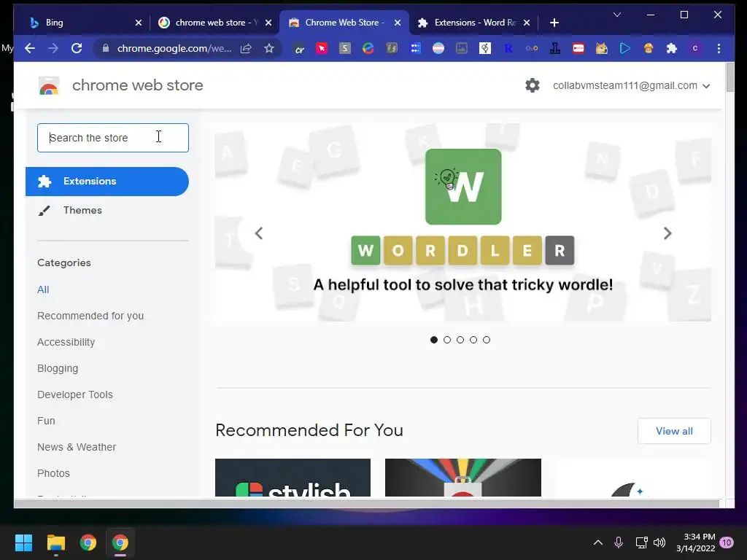Select the first carousel dot
747x560 pixels.
click(x=433, y=340)
